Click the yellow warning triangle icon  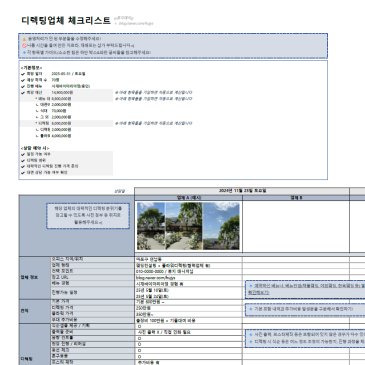(24, 39)
